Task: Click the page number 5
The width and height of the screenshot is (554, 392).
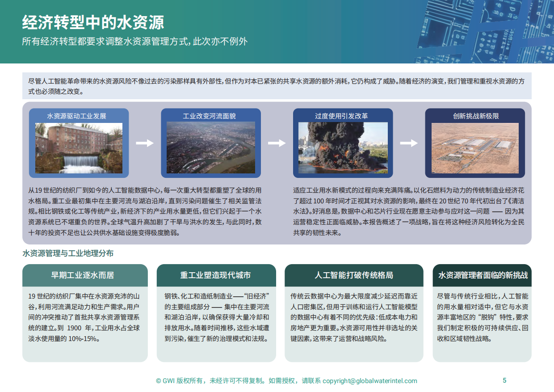Action: (x=504, y=381)
